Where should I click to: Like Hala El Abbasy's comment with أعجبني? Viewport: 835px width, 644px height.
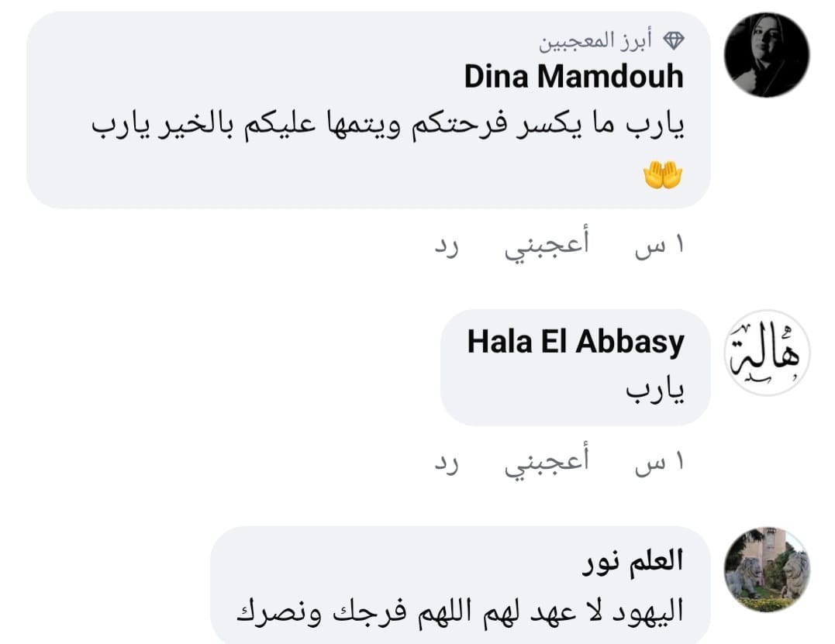pyautogui.click(x=547, y=463)
